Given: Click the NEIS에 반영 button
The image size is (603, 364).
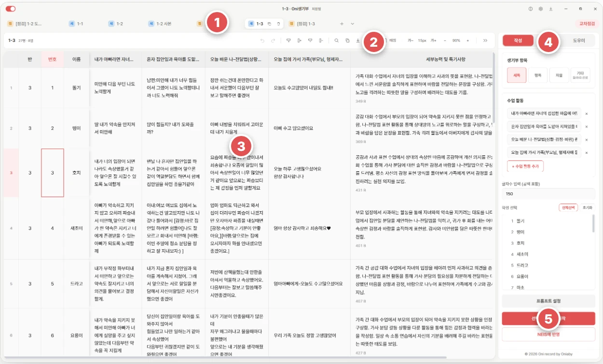Looking at the screenshot, I should (x=548, y=334).
